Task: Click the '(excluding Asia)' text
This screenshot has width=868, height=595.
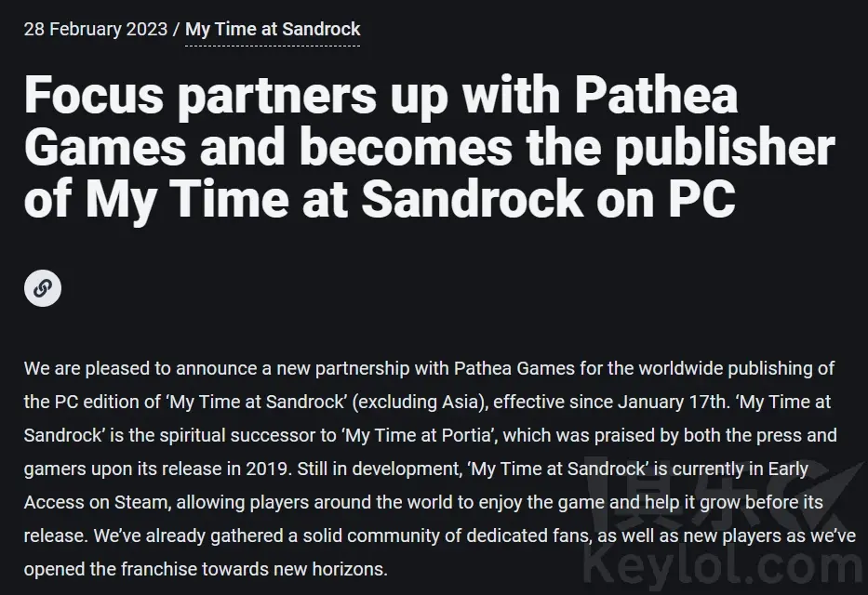Action: (x=421, y=402)
